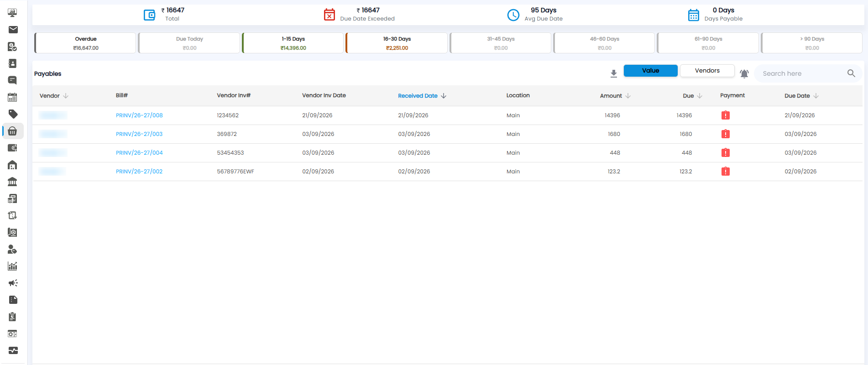Click the download icon next to Value
Screen dimensions: 868x365
pos(614,73)
